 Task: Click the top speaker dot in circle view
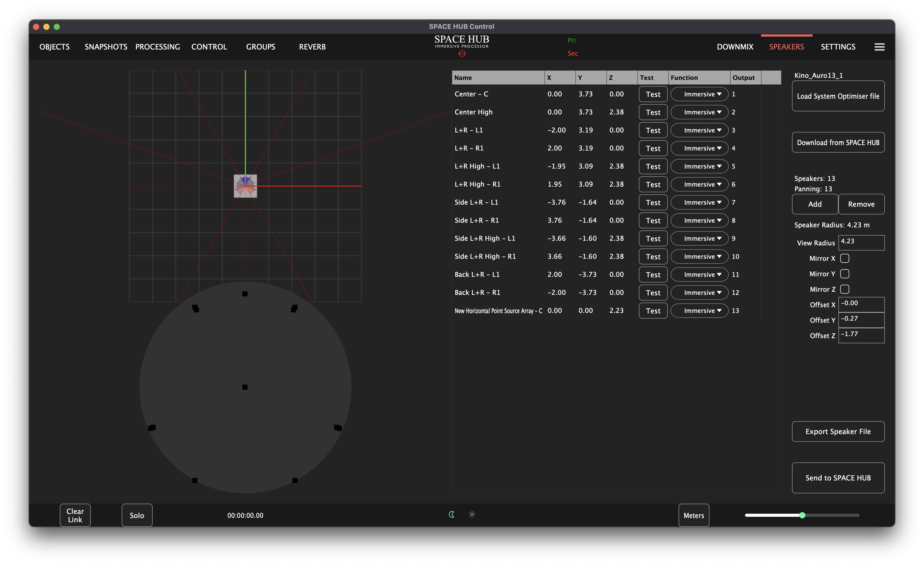[245, 294]
